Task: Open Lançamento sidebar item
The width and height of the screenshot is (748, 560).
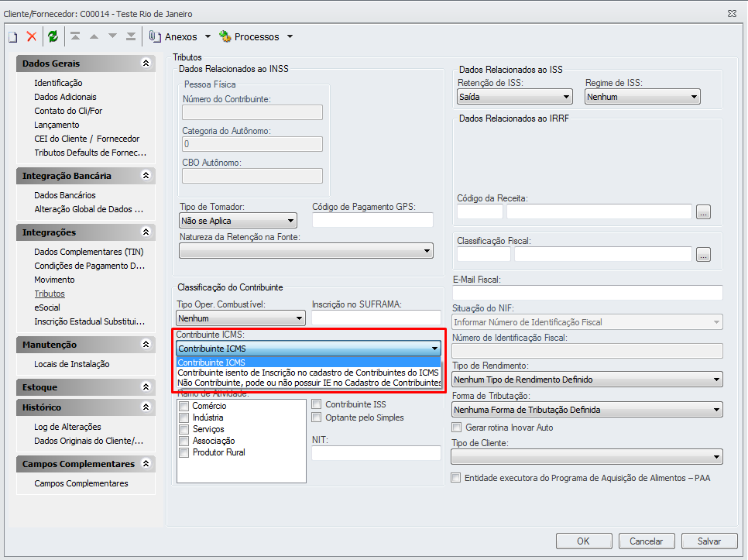Action: click(57, 125)
